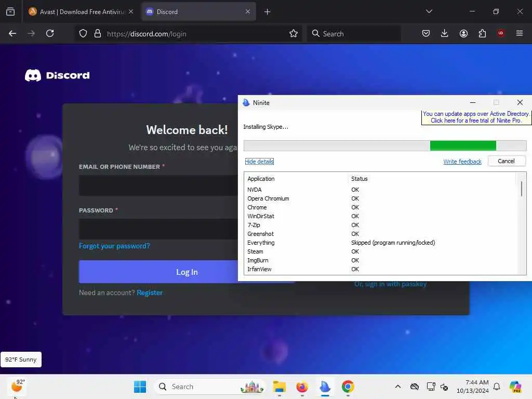Viewport: 532px width, 399px height.
Task: Select the IrfanView row
Action: [381, 269]
